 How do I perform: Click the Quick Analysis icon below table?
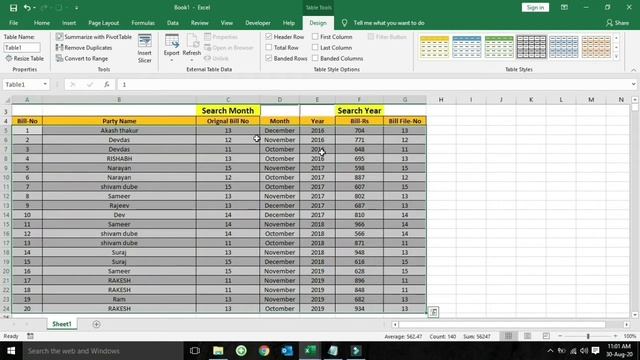tap(433, 312)
